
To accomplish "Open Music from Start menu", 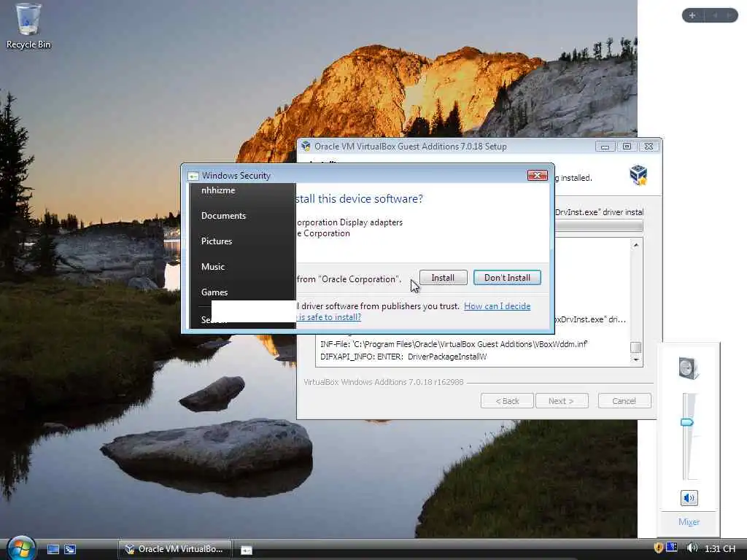I will pos(213,267).
